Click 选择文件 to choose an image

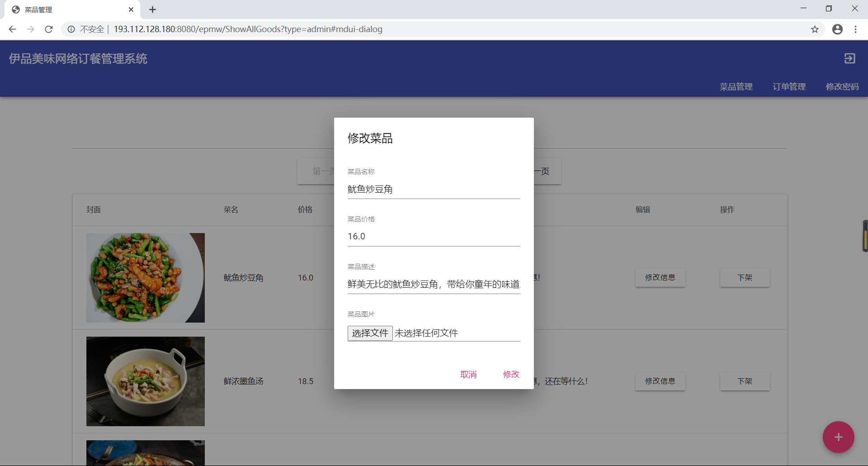pyautogui.click(x=370, y=333)
